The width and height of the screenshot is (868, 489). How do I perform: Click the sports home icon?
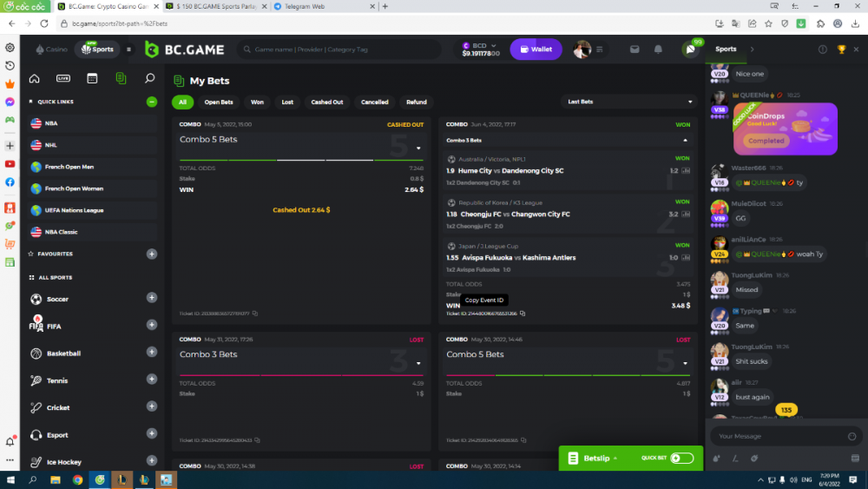35,78
